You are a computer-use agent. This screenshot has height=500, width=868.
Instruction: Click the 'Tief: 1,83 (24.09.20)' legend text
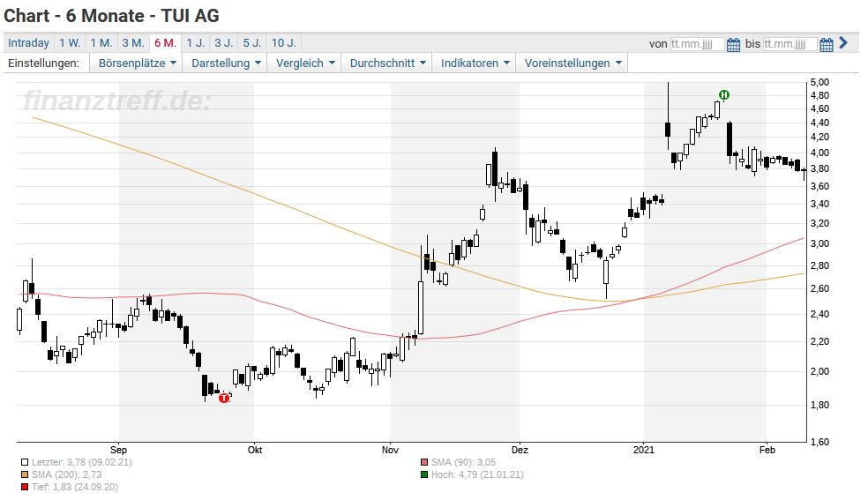coord(75,488)
